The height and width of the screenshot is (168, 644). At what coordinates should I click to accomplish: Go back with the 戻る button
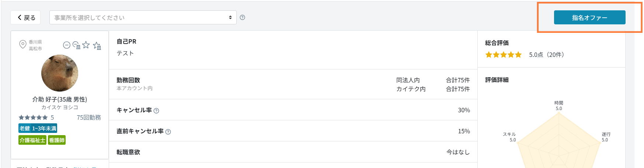26,17
